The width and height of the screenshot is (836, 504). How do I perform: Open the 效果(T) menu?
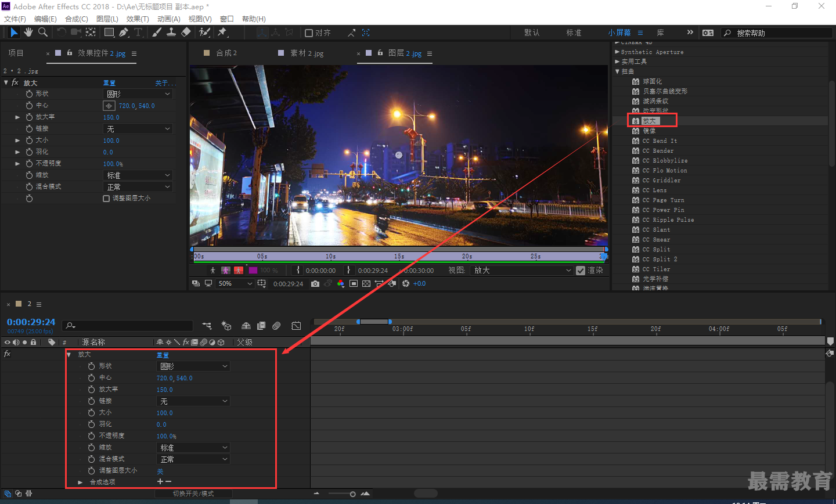[x=138, y=19]
